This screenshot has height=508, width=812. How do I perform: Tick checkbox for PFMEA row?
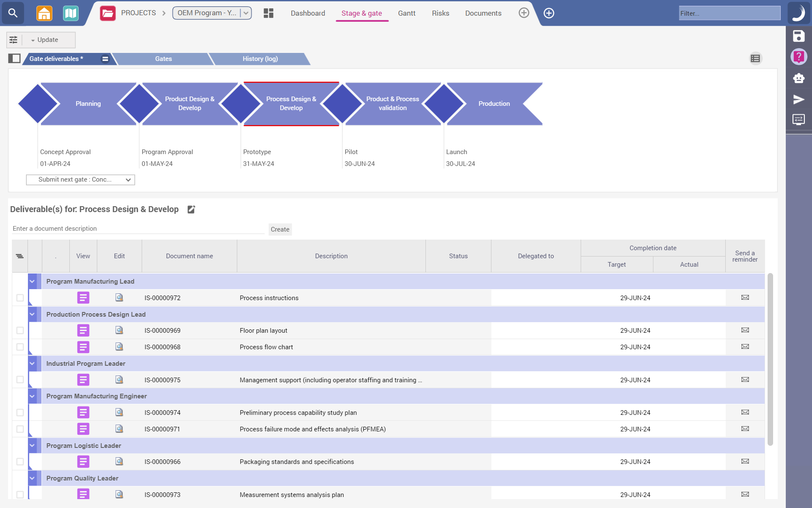[20, 429]
